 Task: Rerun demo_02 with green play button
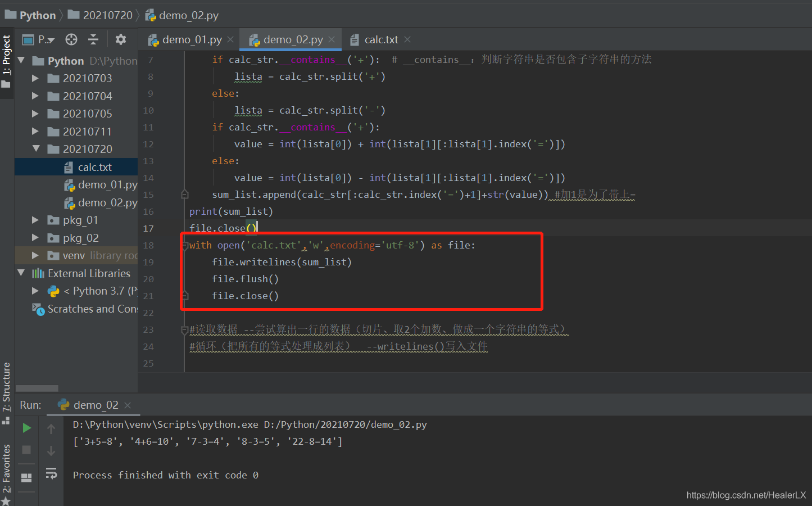(x=26, y=428)
